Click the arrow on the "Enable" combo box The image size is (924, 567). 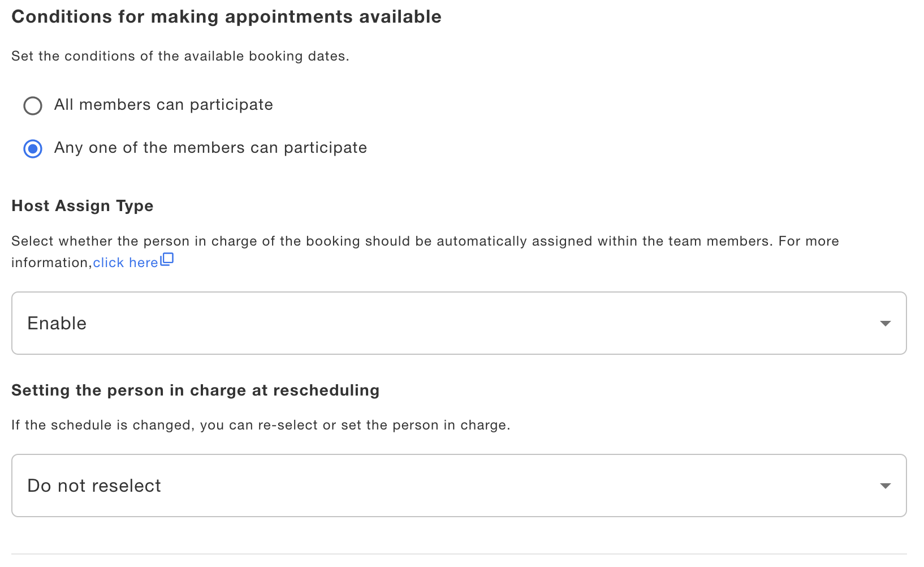pos(885,324)
